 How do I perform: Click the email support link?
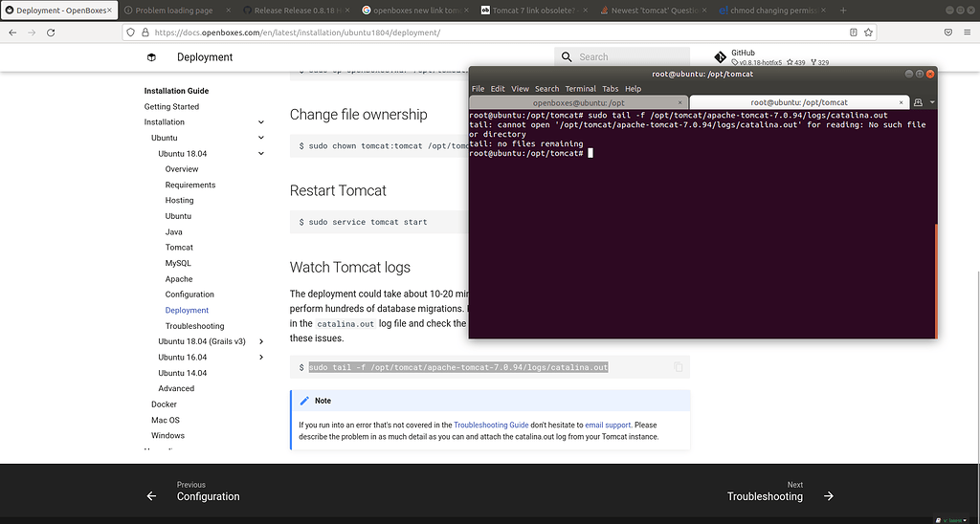tap(608, 425)
